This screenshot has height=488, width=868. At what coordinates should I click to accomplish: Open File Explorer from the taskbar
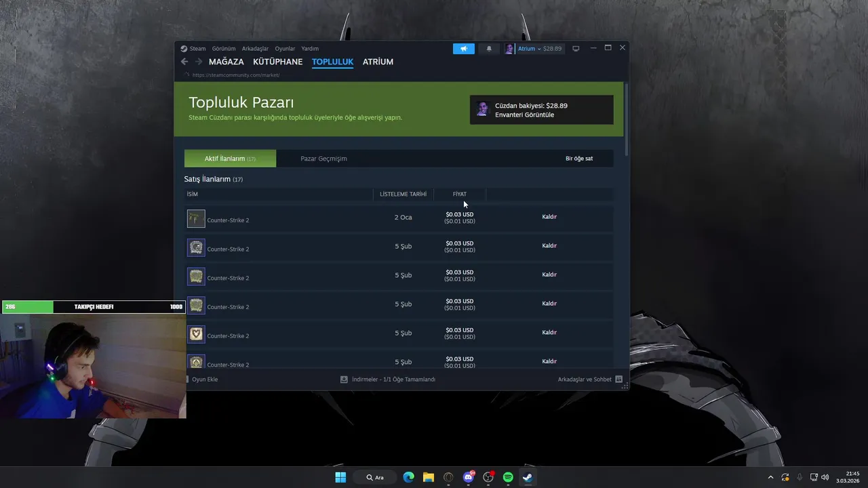(x=429, y=477)
